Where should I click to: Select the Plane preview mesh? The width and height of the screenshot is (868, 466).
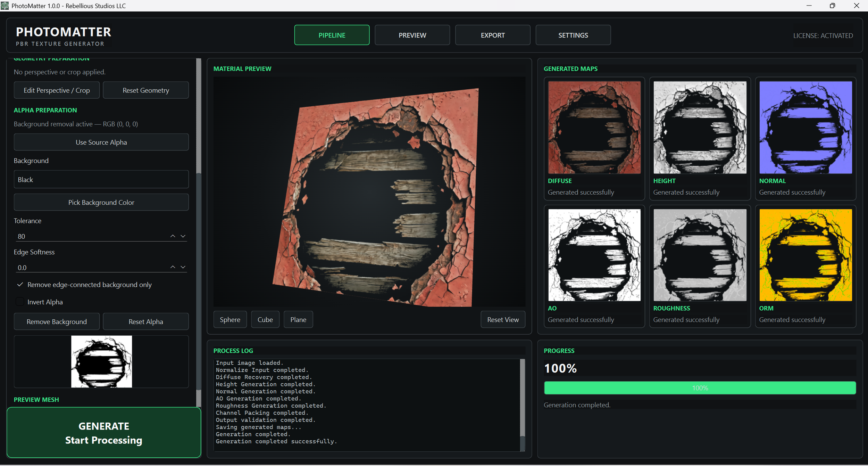(x=298, y=320)
